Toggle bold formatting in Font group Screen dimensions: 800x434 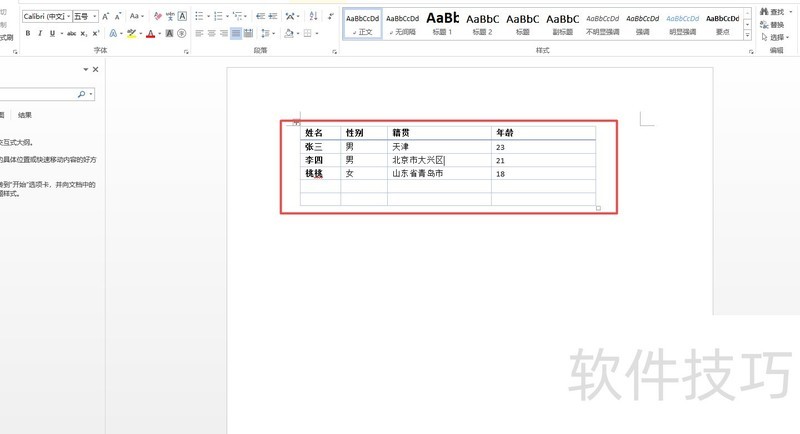(x=28, y=33)
